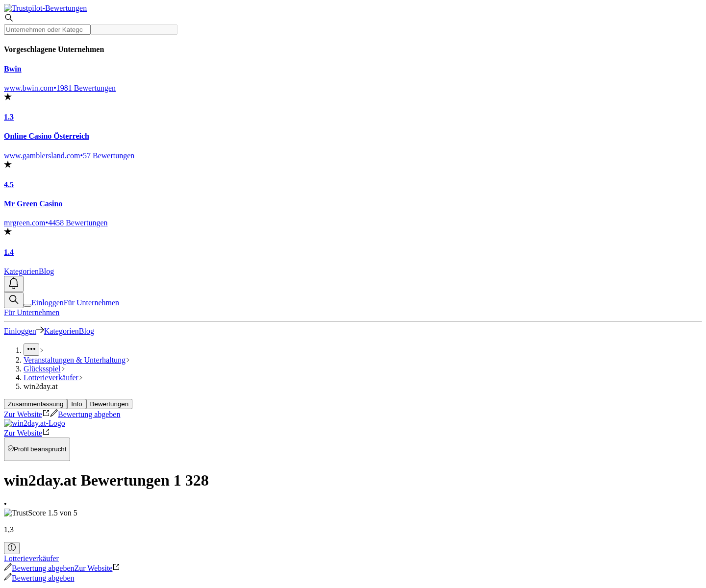The width and height of the screenshot is (706, 588).
Task: Switch to the Zusammenfassung tab
Action: tap(35, 404)
